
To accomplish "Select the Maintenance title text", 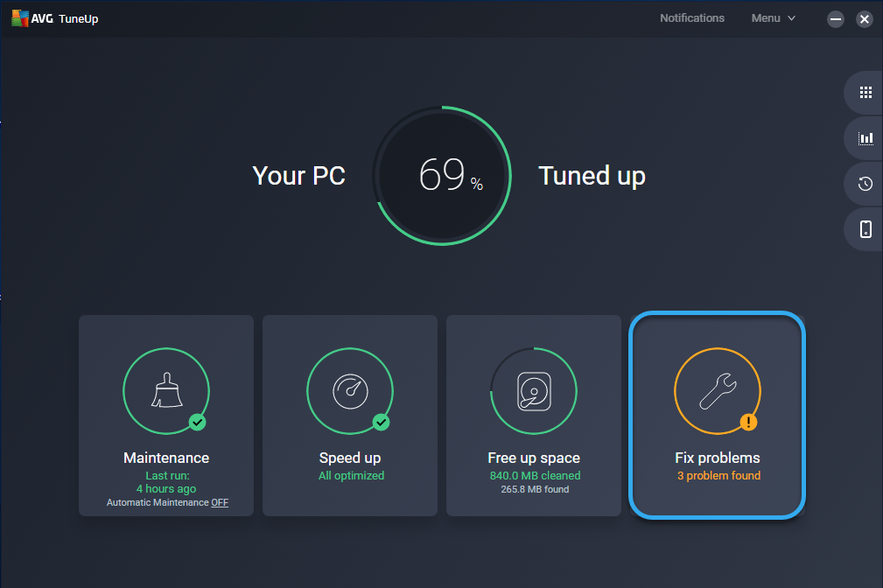I will (166, 458).
